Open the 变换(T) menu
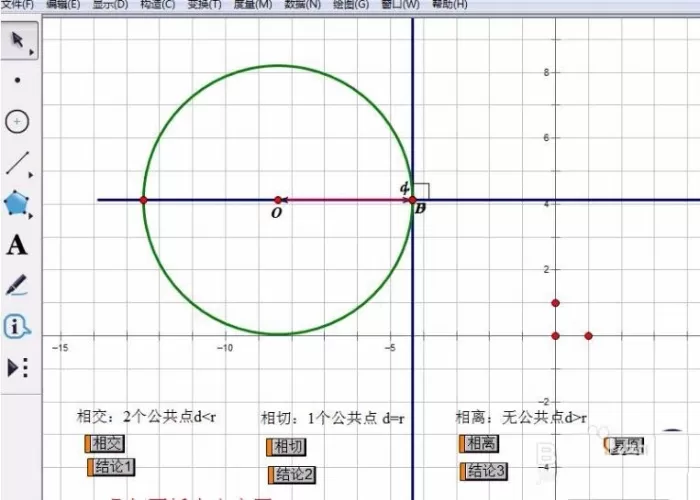The width and height of the screenshot is (700, 500). tap(204, 4)
